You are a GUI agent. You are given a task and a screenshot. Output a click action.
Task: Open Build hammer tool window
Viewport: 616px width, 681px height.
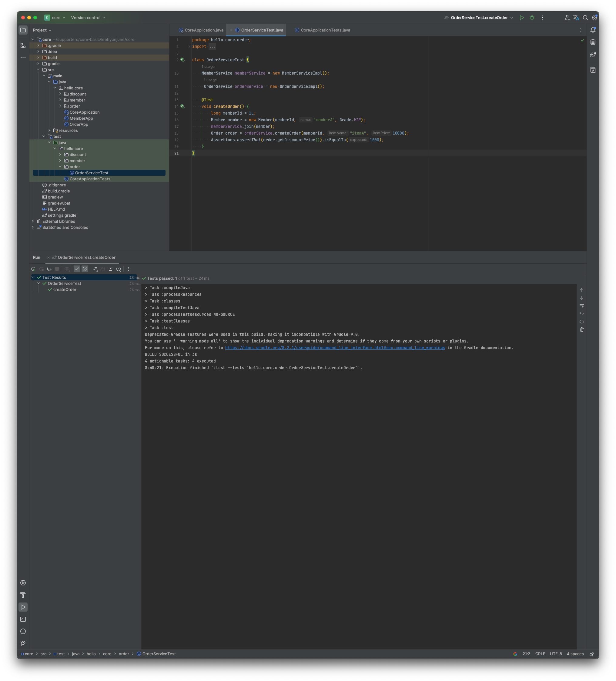tap(23, 595)
